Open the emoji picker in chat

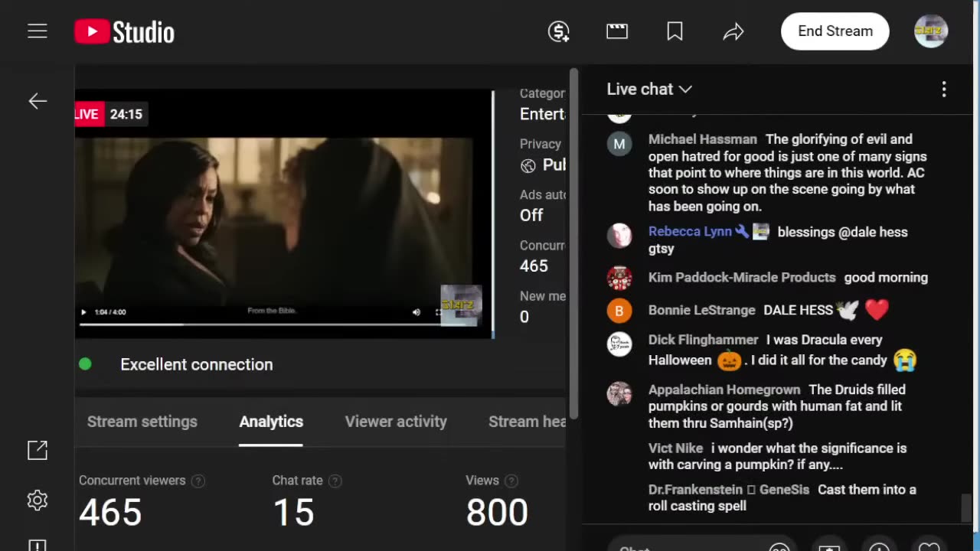point(779,548)
